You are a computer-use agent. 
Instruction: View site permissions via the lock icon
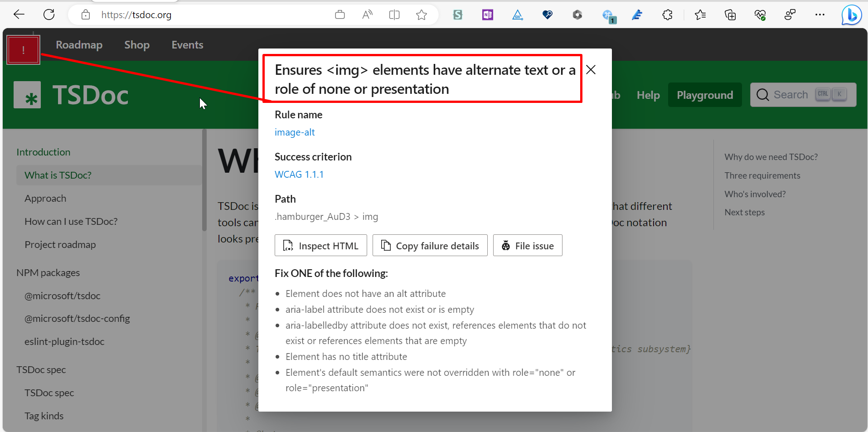click(85, 15)
